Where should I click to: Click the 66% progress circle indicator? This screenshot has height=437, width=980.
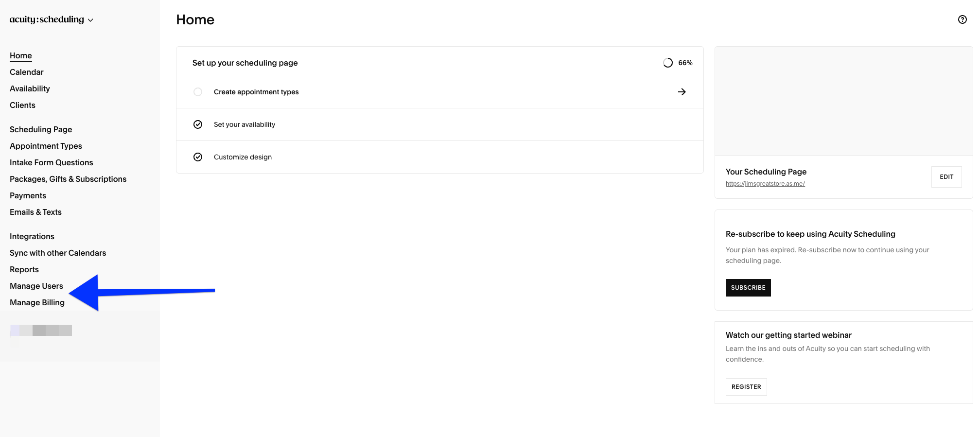click(668, 63)
